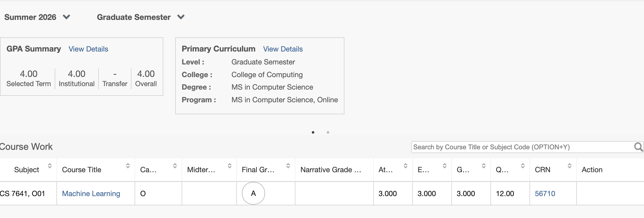
Task: Open the Machine Learning course link
Action: pos(91,194)
